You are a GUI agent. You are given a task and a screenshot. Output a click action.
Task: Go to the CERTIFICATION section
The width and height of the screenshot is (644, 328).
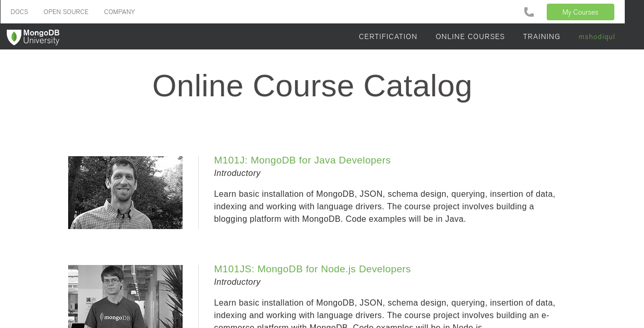pos(388,36)
